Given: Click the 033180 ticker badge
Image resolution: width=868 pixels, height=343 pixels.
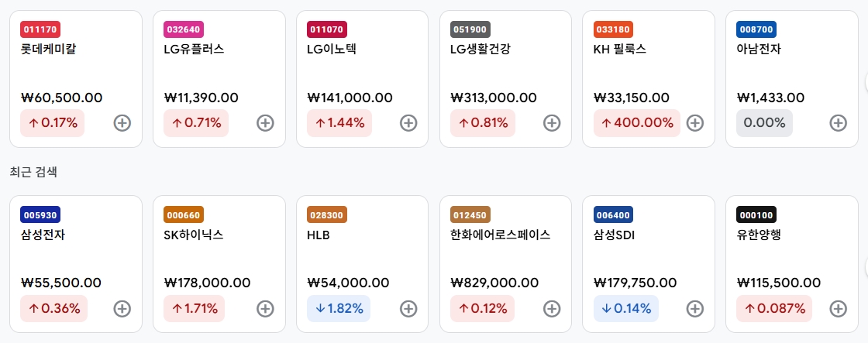Looking at the screenshot, I should pyautogui.click(x=613, y=29).
